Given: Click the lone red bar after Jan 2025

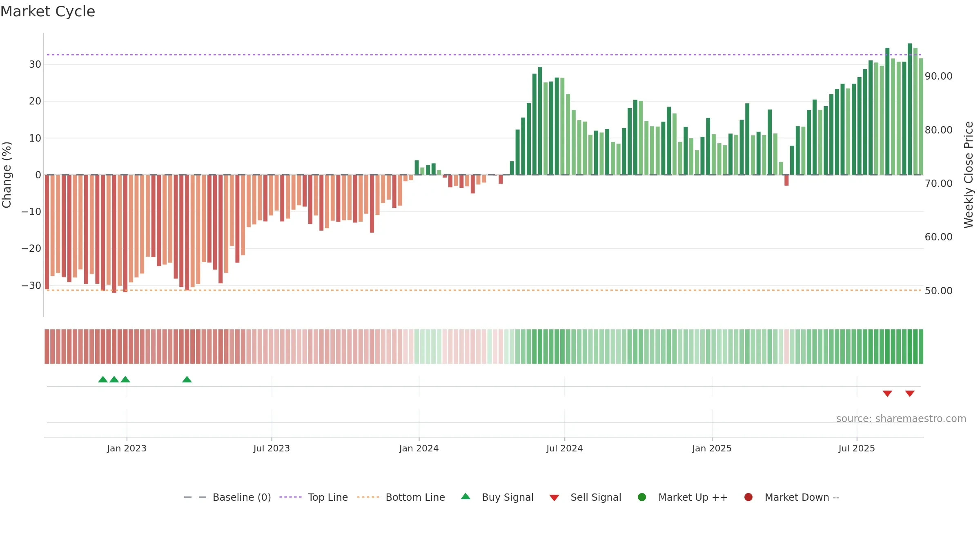Looking at the screenshot, I should 786,180.
